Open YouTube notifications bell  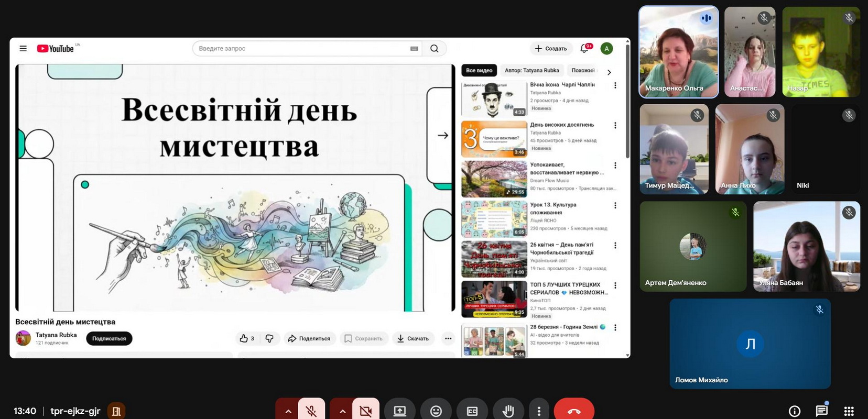click(x=585, y=48)
